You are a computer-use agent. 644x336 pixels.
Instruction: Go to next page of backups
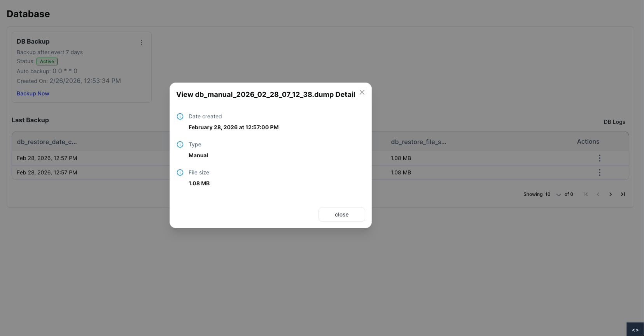click(611, 194)
